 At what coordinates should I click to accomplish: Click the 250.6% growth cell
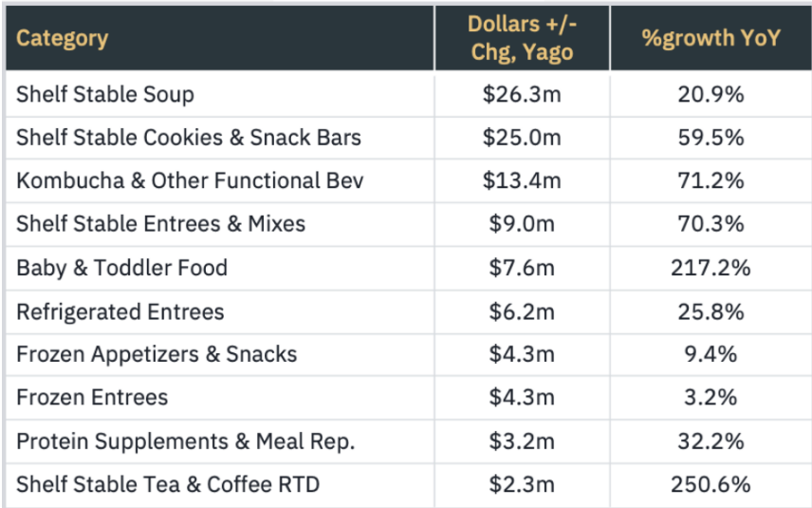(710, 484)
